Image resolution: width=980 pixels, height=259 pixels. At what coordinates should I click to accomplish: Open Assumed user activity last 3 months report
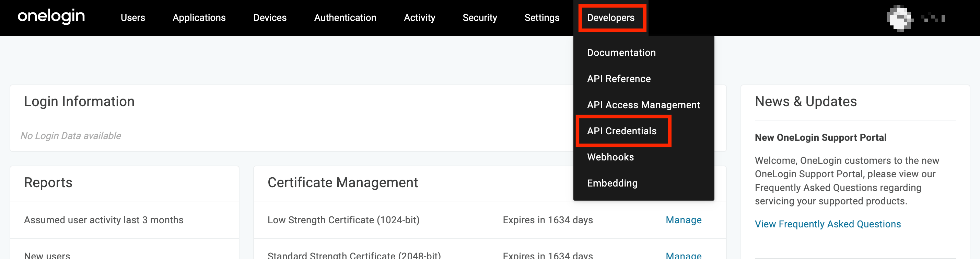tap(104, 220)
